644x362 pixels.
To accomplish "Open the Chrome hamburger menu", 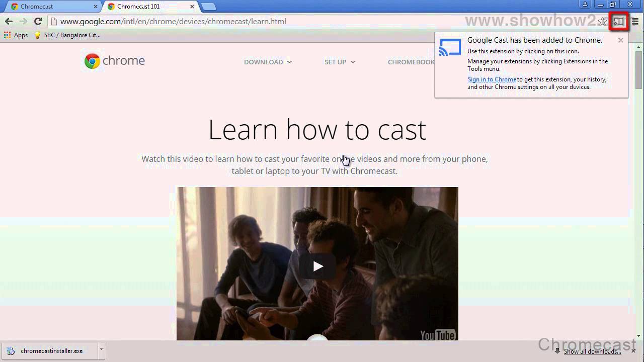I will (x=635, y=21).
